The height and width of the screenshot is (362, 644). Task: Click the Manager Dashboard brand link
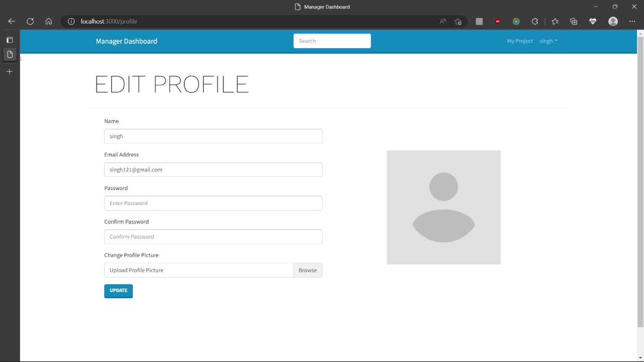tap(126, 41)
